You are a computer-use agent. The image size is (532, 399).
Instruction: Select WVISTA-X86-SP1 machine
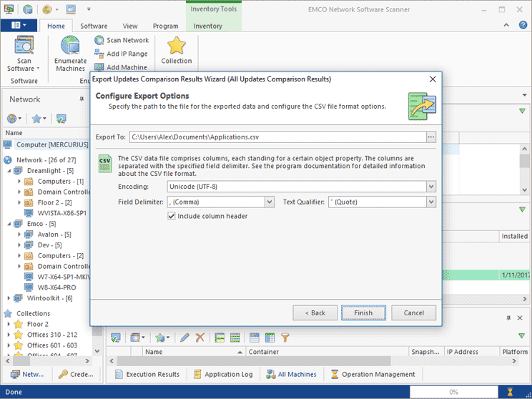coord(62,213)
